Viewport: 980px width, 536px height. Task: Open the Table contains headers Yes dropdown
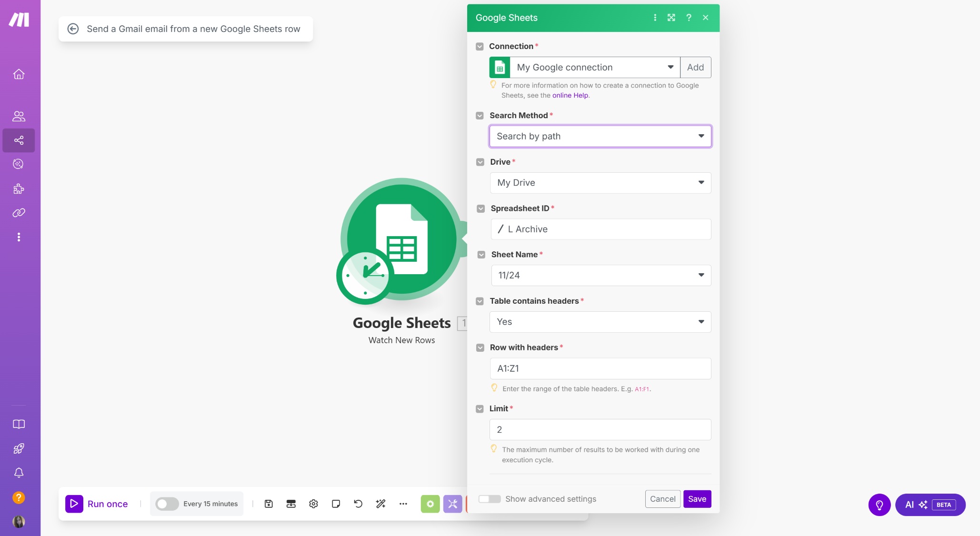[600, 322]
